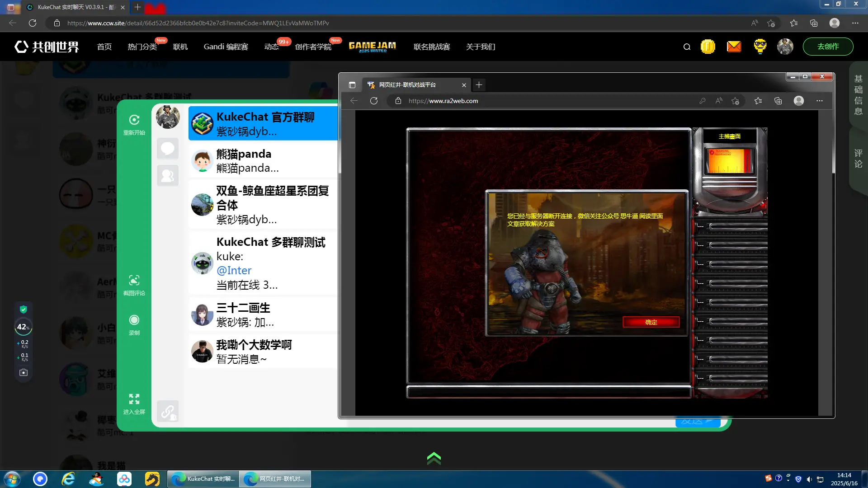
Task: Click the GAME JAM banner link
Action: pos(373,47)
